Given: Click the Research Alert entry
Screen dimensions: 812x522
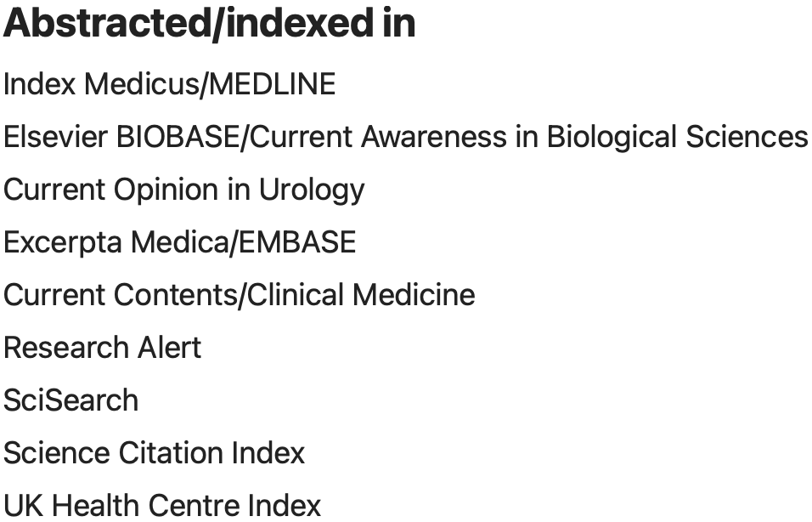Looking at the screenshot, I should coord(102,348).
